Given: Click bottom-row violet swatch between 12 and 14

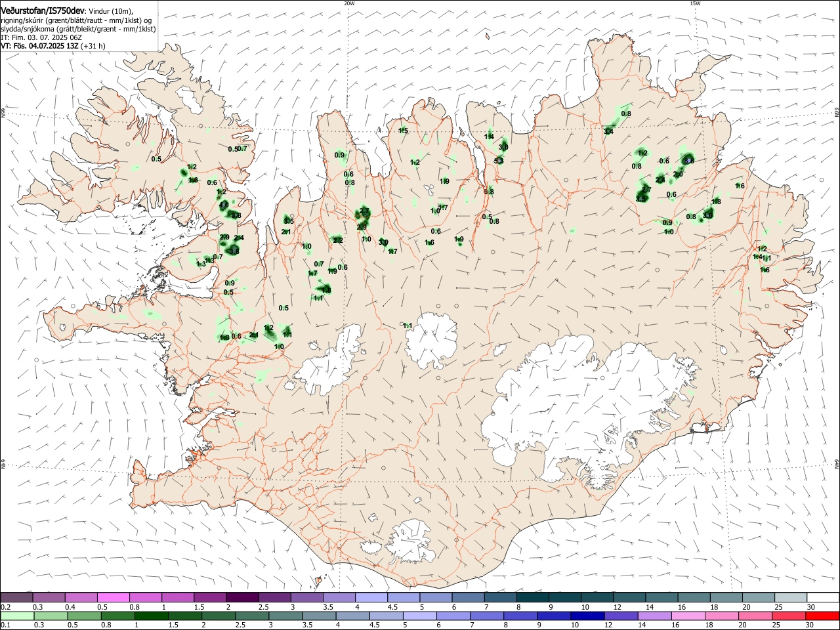Looking at the screenshot, I should tap(621, 616).
